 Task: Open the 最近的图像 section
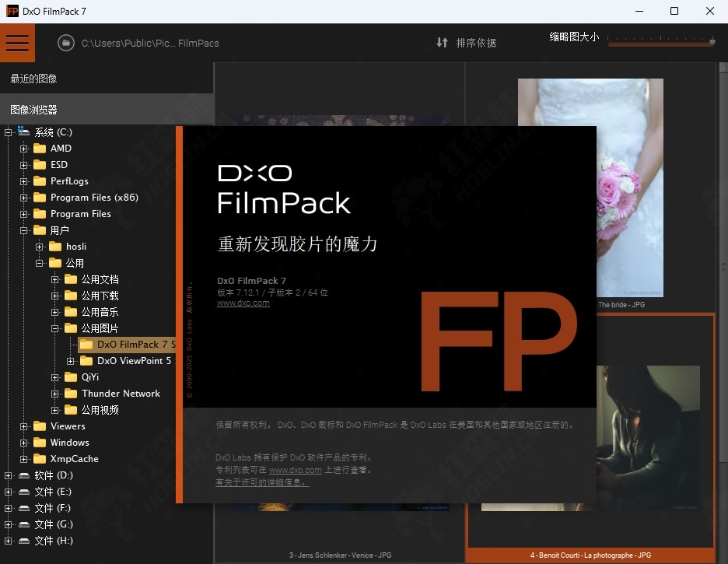point(107,79)
